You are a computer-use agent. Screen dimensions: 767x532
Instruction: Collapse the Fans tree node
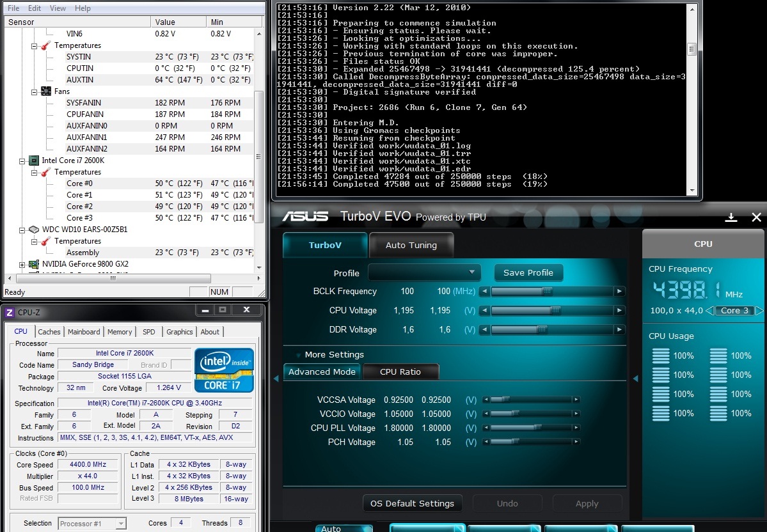(x=35, y=91)
